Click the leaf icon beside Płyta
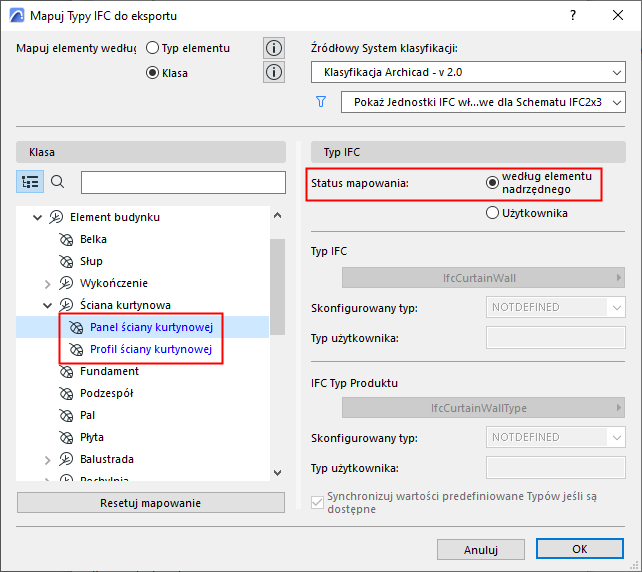 pos(66,438)
